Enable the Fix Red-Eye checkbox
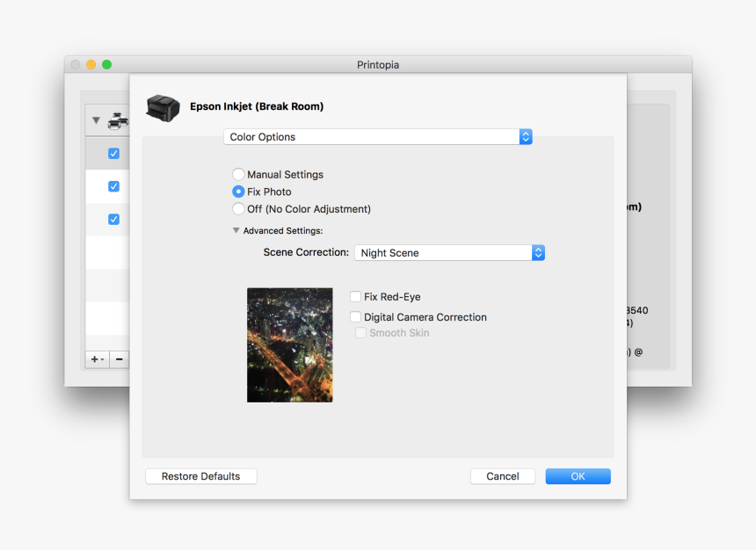Viewport: 756px width, 550px height. click(x=356, y=297)
